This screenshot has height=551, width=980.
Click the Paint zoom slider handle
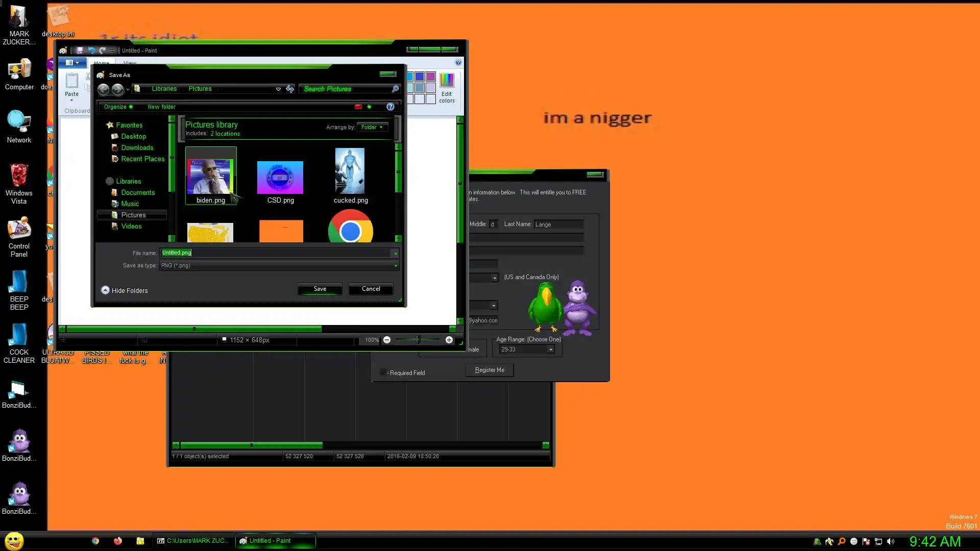(x=418, y=340)
